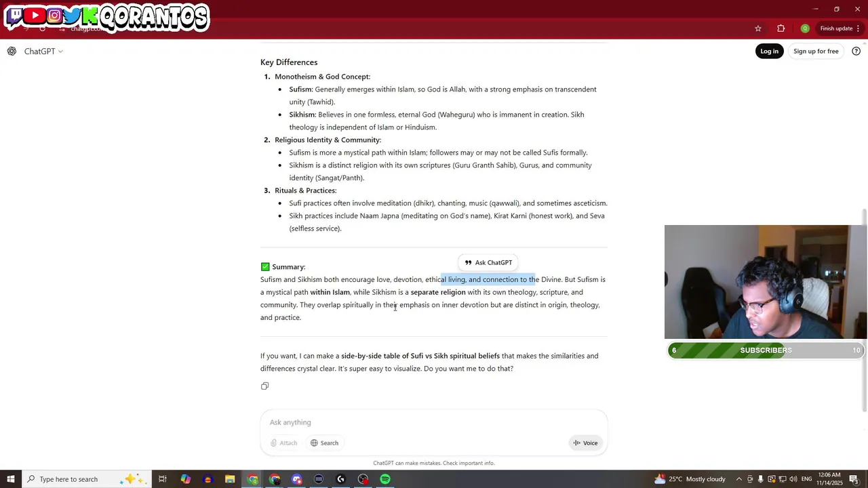Click the Log in button
The width and height of the screenshot is (868, 488).
769,52
